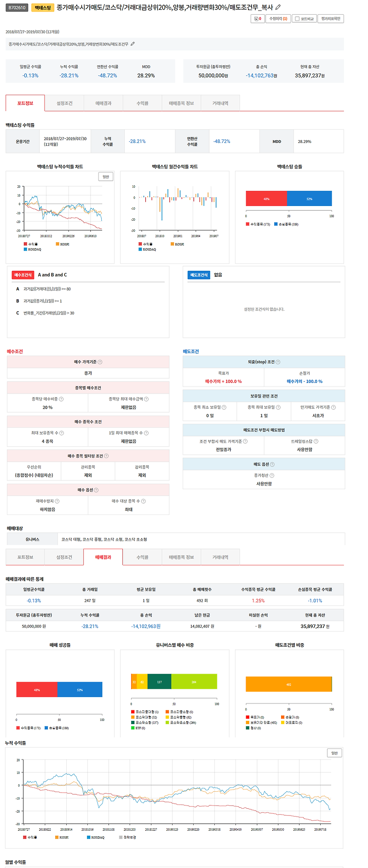Click the blue 매도조건식 label

199,275
